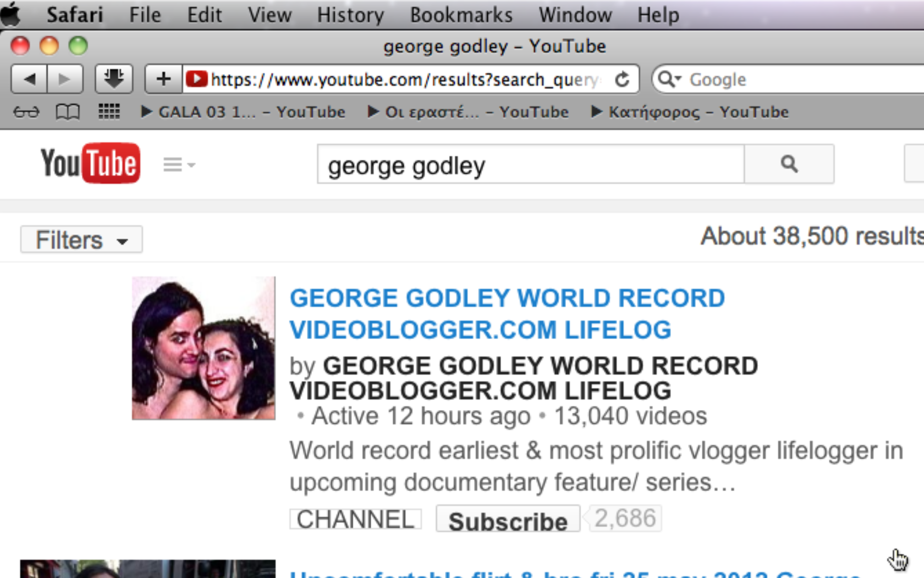
Task: Open the Reading List glasses icon
Action: tap(26, 112)
